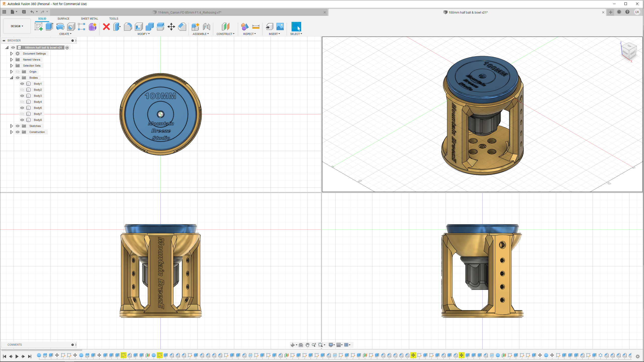Screen dimensions: 644x362
Task: Select the Create Sketch tool
Action: pyautogui.click(x=38, y=26)
